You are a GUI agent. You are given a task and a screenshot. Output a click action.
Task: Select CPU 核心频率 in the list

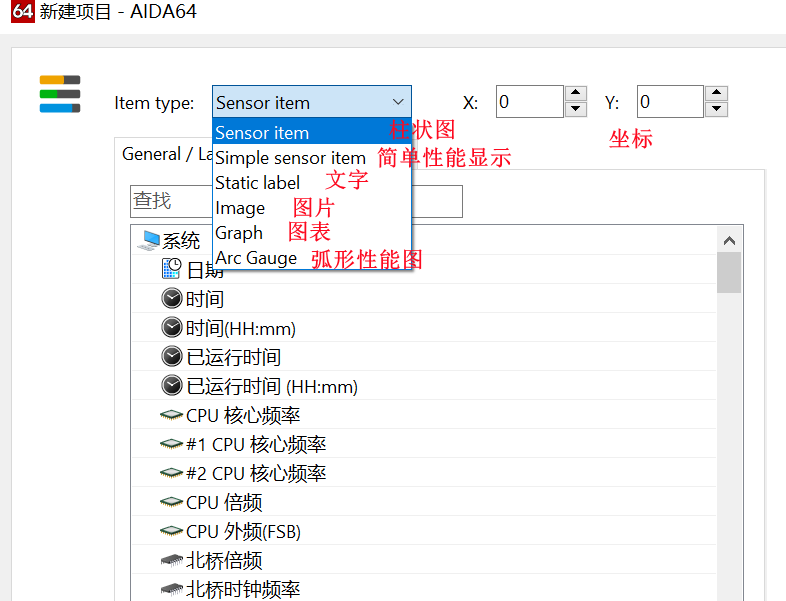pyautogui.click(x=243, y=416)
